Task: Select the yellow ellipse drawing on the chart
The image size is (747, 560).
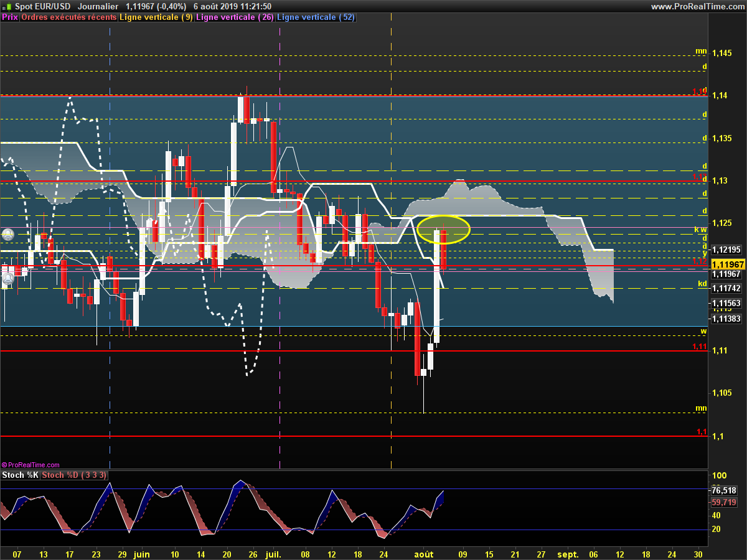Action: point(443,229)
